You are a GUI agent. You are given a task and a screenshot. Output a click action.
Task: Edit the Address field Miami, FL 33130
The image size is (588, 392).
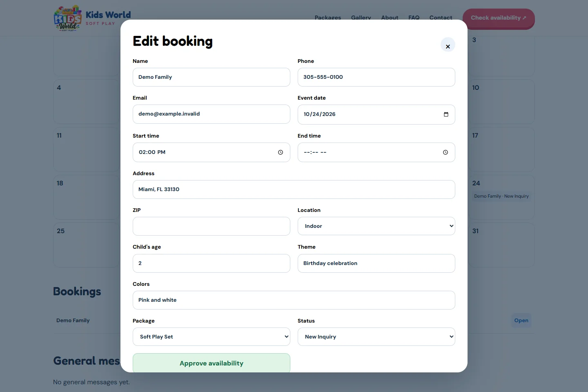point(294,189)
